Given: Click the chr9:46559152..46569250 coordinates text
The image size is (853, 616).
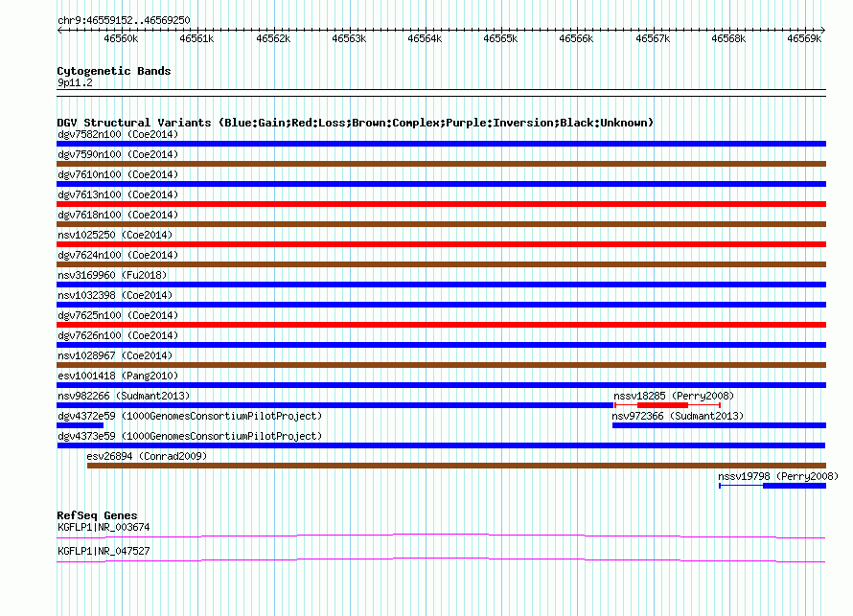Looking at the screenshot, I should 124,20.
